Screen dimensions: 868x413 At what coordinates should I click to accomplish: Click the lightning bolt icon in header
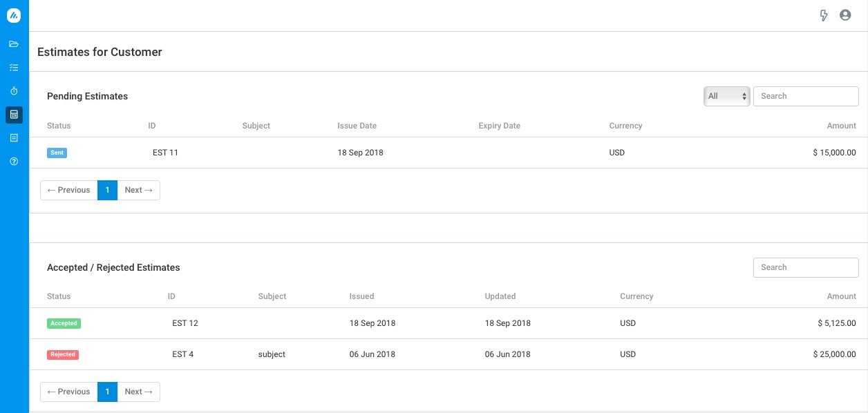tap(824, 15)
